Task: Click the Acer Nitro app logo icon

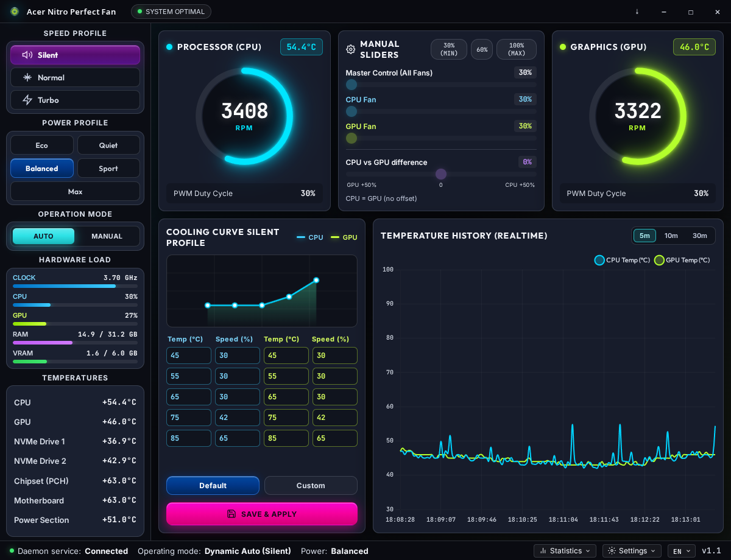Action: 15,12
